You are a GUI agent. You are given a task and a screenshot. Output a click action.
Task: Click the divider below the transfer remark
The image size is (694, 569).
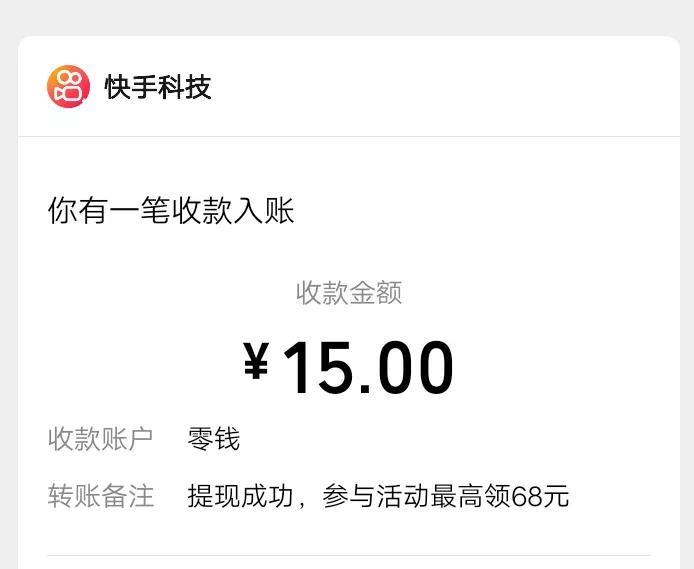pos(349,555)
